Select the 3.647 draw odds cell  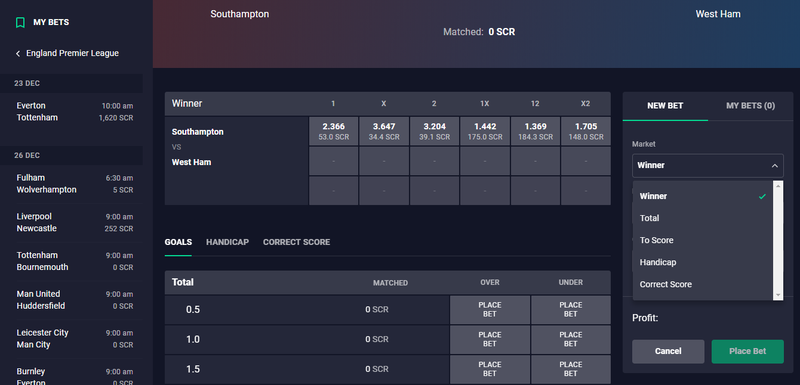[x=384, y=132]
